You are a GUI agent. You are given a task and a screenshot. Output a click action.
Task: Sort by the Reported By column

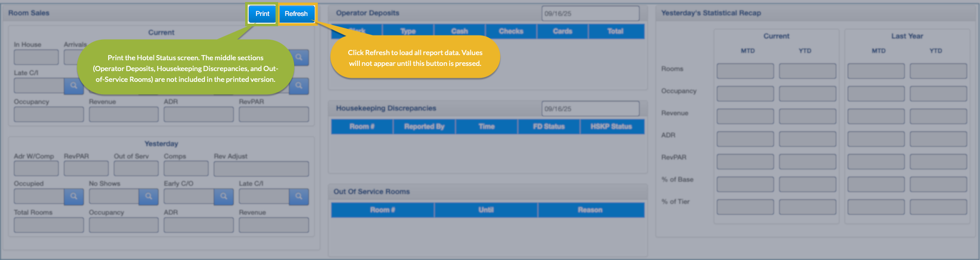coord(424,127)
